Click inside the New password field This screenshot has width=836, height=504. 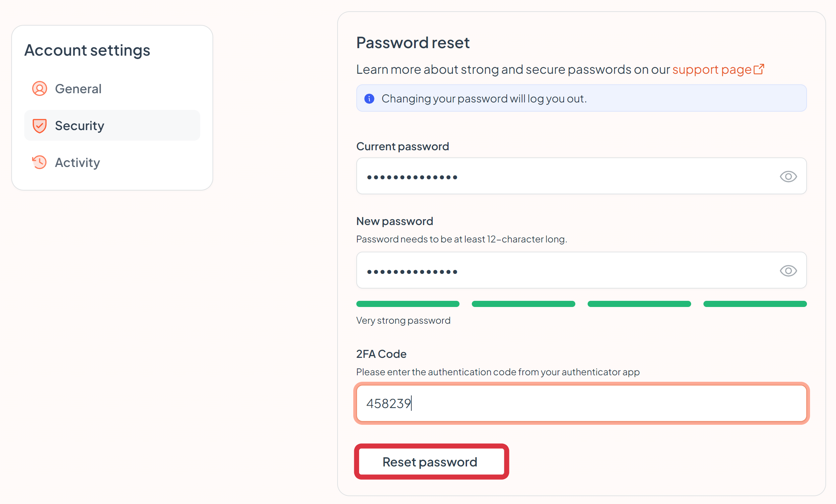click(581, 270)
